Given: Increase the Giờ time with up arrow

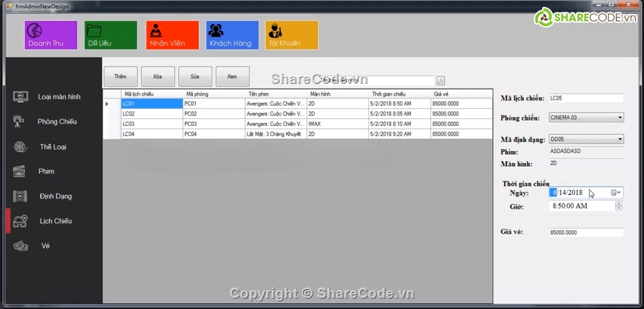Looking at the screenshot, I should [619, 204].
